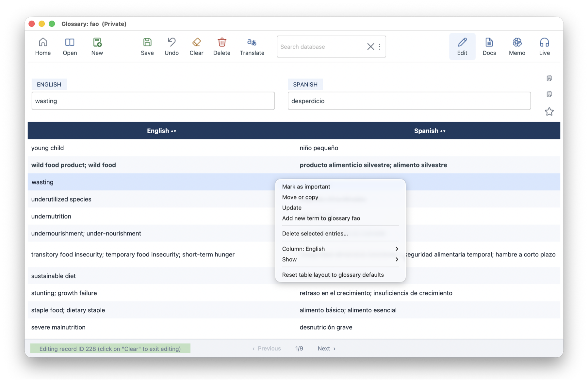The height and width of the screenshot is (390, 588).
Task: Save the record with the Save icon
Action: tap(147, 46)
